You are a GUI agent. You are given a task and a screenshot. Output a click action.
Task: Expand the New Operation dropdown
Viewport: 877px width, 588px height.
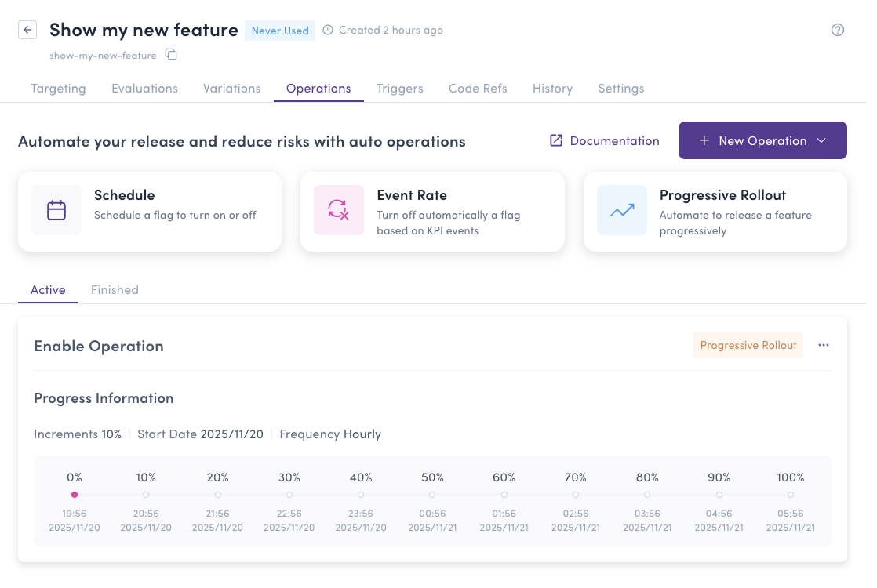(x=821, y=140)
